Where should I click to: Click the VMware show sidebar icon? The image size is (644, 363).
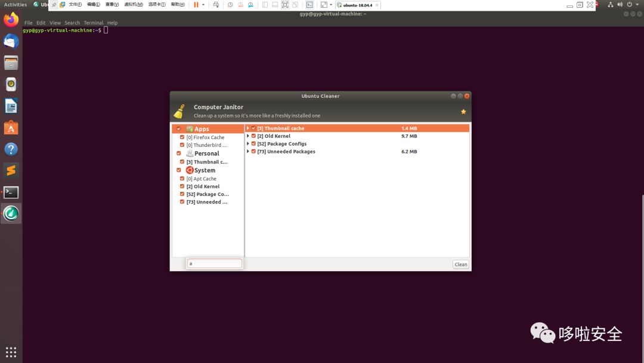(265, 5)
